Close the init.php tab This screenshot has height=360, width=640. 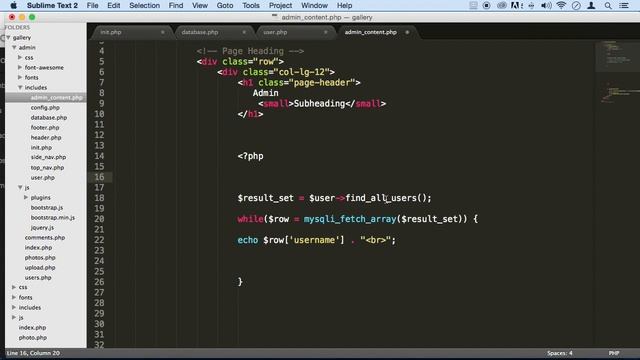(162, 32)
